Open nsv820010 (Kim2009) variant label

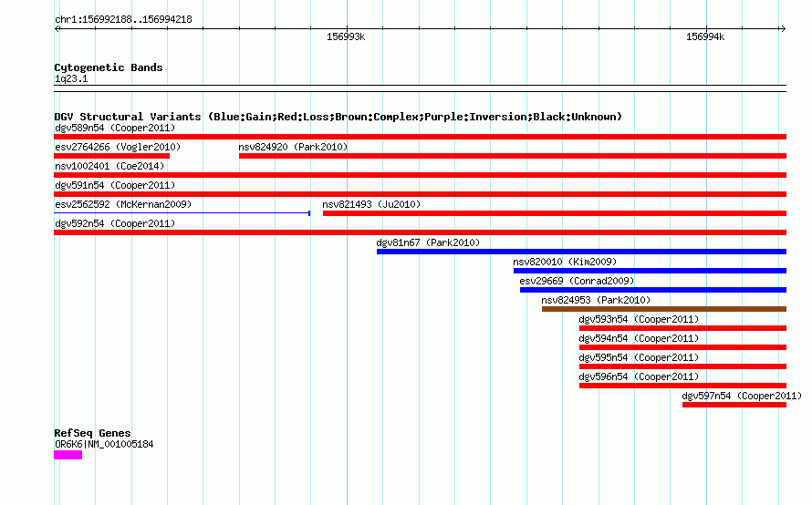[565, 262]
